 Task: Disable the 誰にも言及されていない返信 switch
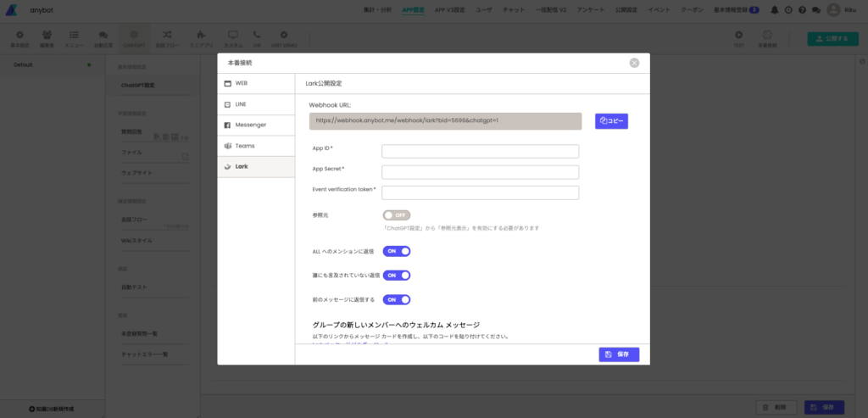click(397, 276)
